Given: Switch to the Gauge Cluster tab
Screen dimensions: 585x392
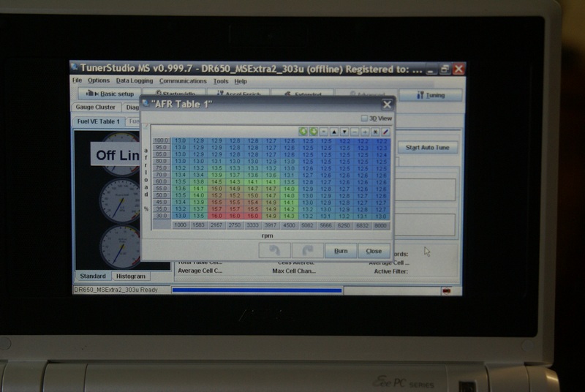Looking at the screenshot, I should pos(96,107).
